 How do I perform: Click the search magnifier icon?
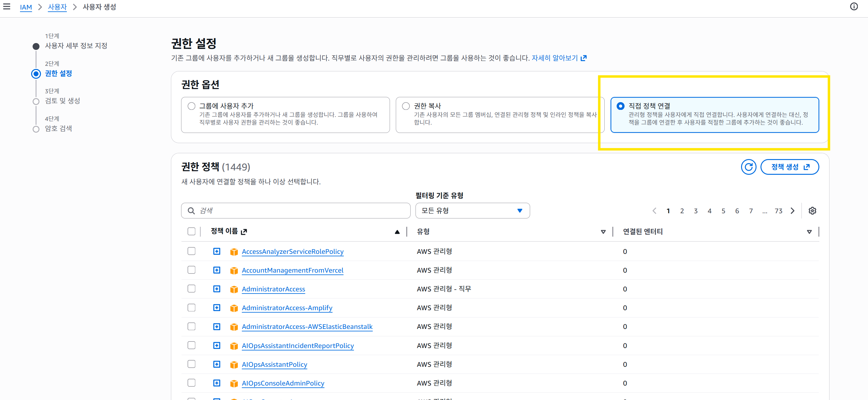click(191, 211)
